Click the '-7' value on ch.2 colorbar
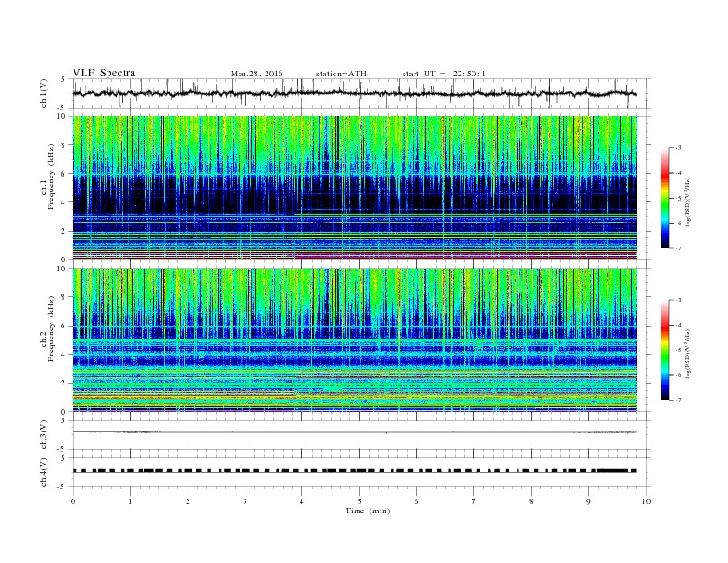This screenshot has height=563, width=728. pyautogui.click(x=677, y=400)
